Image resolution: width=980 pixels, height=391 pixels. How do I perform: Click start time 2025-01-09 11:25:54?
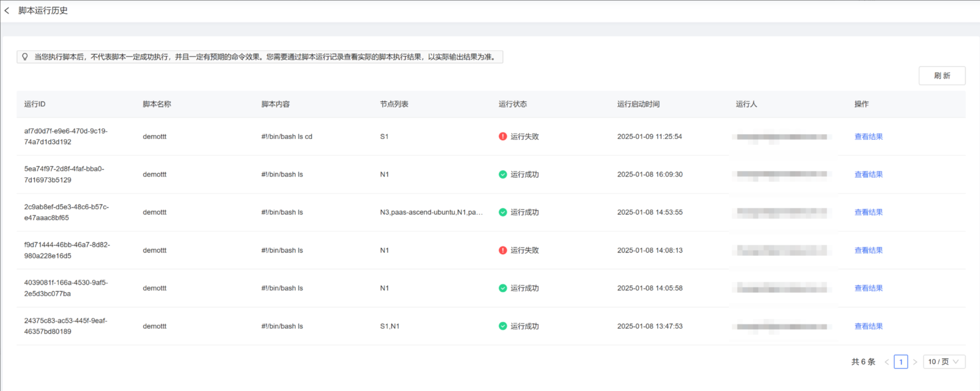coord(649,136)
